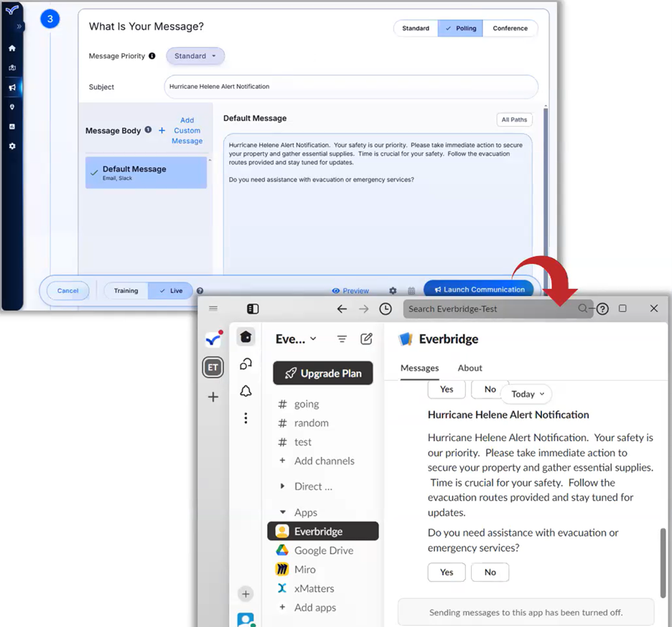Open communication settings gear near Preview

[393, 291]
